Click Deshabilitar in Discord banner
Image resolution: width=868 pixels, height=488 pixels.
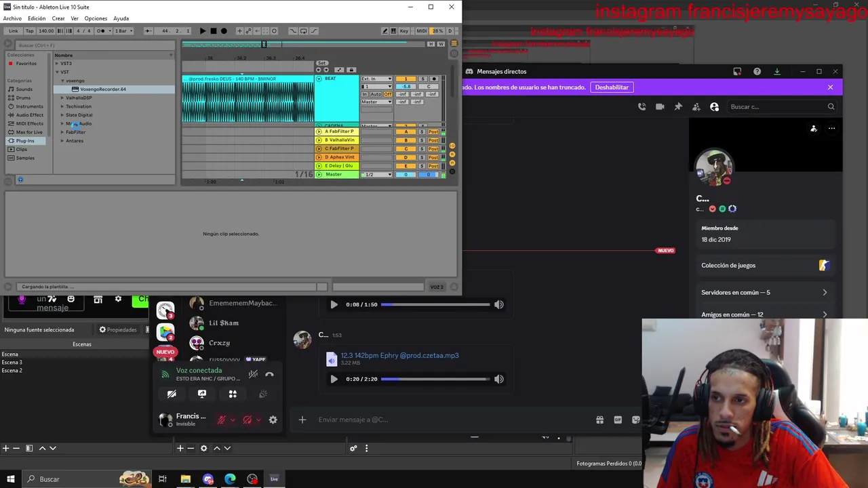pos(612,87)
